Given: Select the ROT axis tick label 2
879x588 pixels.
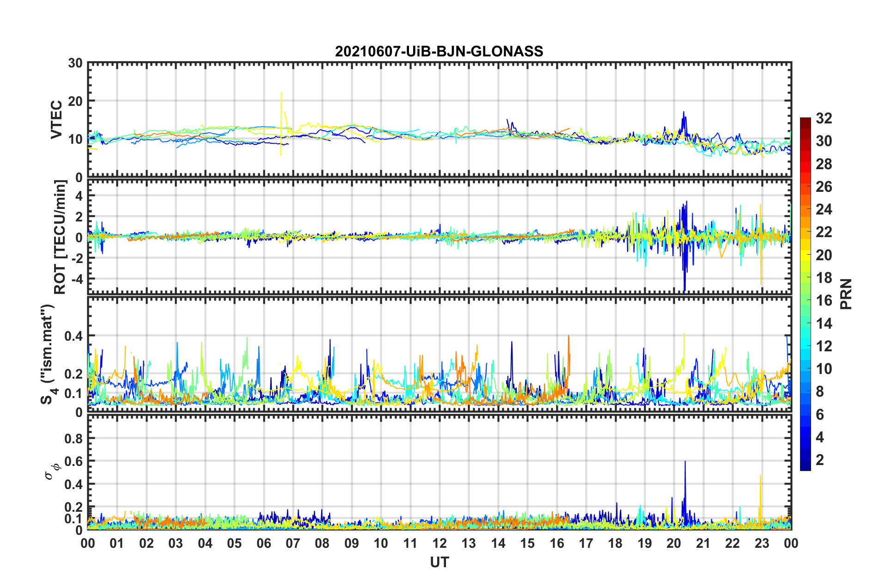Looking at the screenshot, I should point(79,217).
